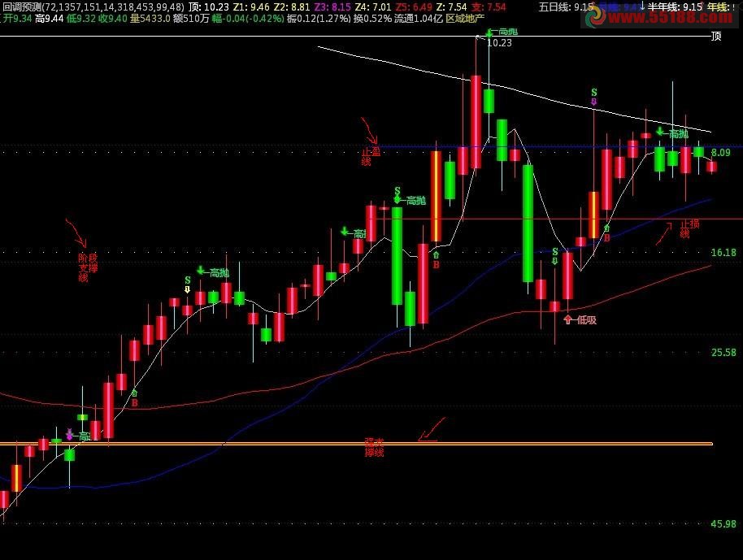Select the magenta Z3: 8.15 value
Image resolution: width=743 pixels, height=560 pixels.
point(332,7)
